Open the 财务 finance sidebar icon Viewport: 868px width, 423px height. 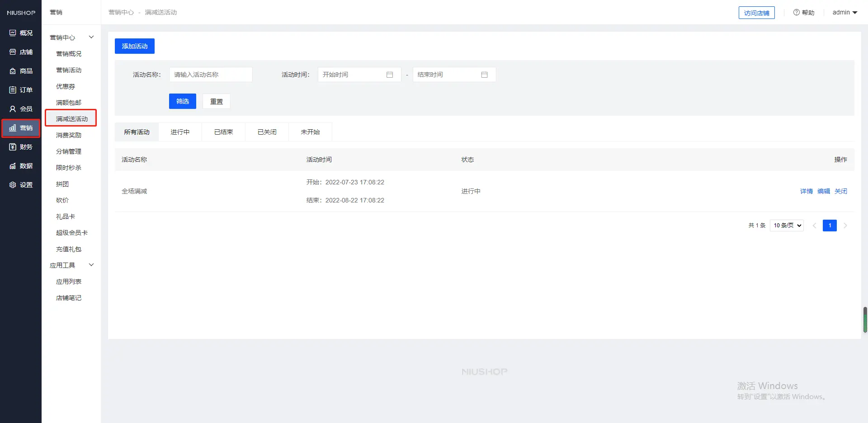(13, 147)
